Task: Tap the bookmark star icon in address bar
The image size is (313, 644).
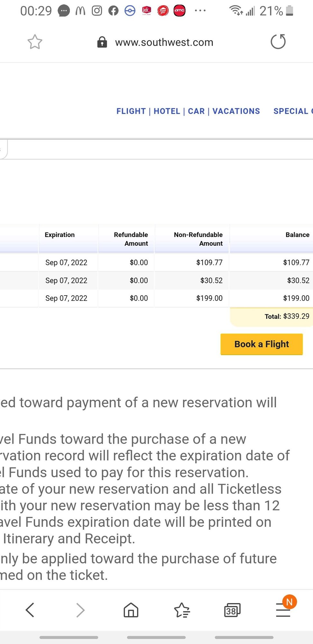Action: 35,42
